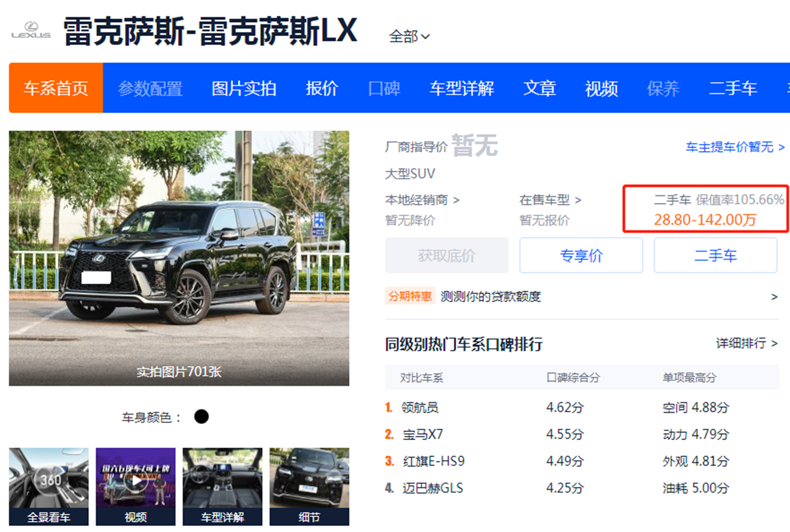The image size is (790, 532).
Task: Open the 迈巴赫GLS ranking entry
Action: (432, 488)
